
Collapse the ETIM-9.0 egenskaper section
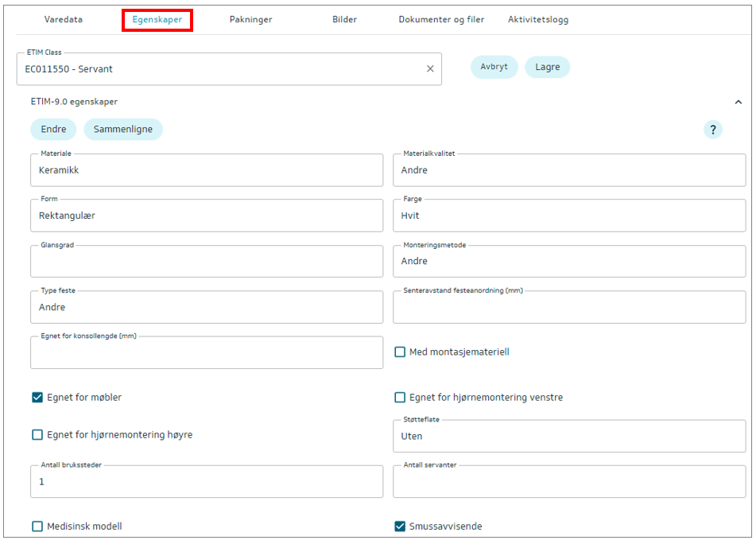tap(738, 102)
